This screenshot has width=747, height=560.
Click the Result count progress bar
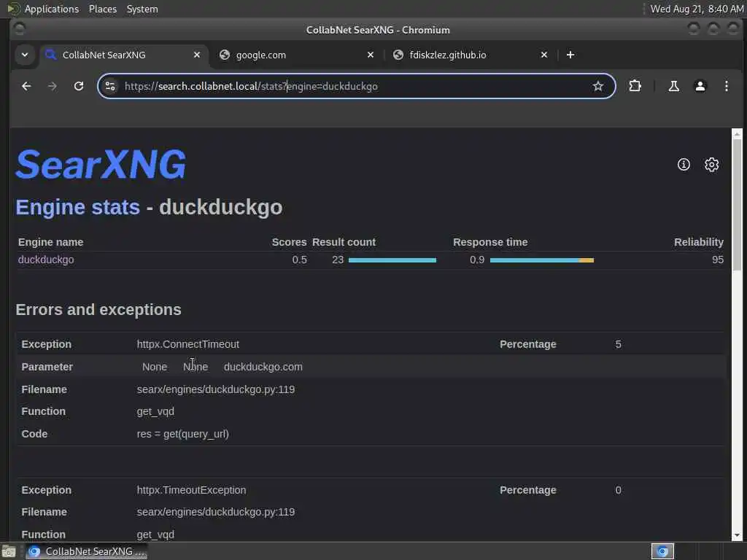[392, 260]
